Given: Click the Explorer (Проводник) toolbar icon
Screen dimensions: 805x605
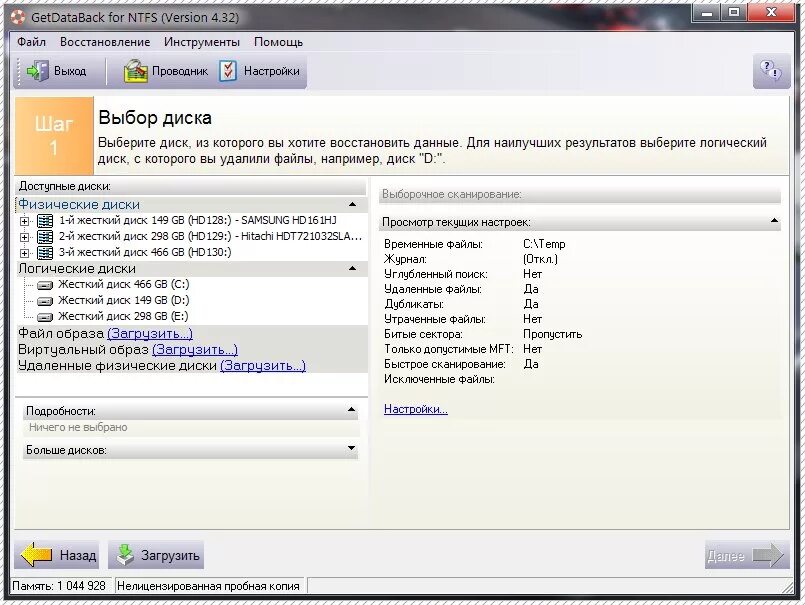Looking at the screenshot, I should point(136,71).
